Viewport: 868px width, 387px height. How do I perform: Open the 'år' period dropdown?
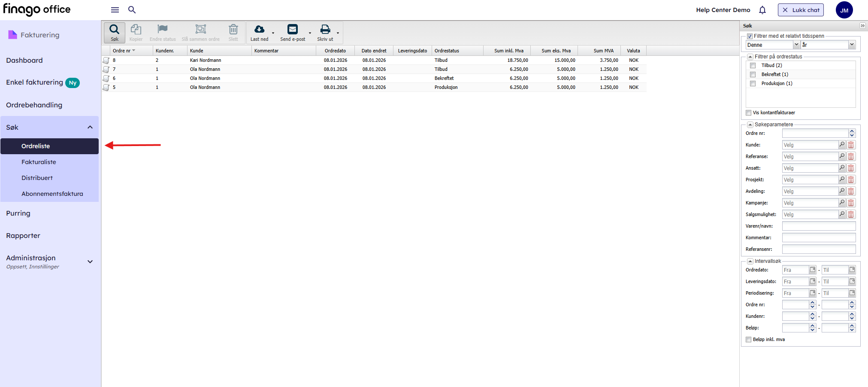pyautogui.click(x=852, y=45)
